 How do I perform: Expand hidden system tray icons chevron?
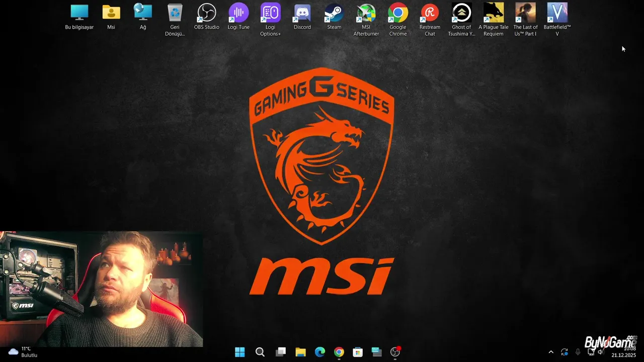tap(551, 352)
